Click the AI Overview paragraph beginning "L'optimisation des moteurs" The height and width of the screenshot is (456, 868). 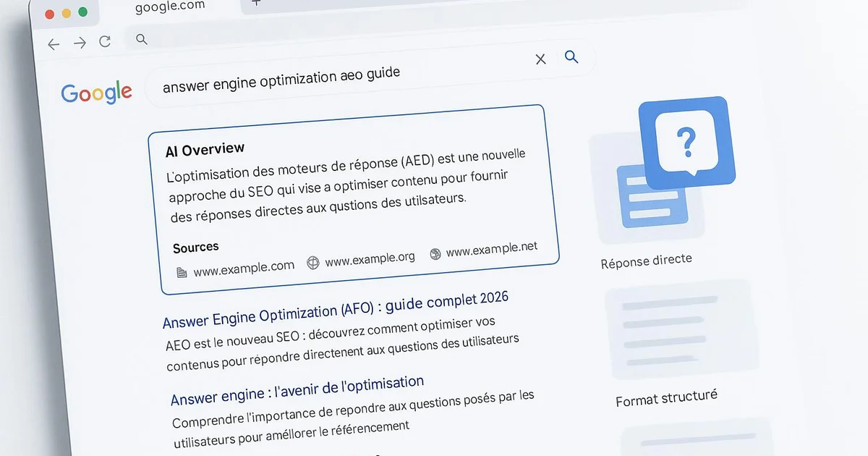pos(346,187)
